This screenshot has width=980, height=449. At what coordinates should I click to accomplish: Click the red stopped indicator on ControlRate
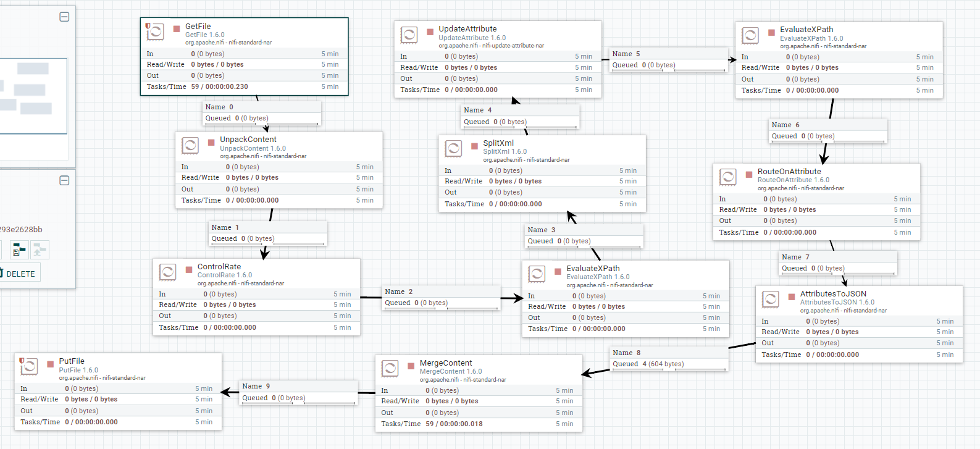(x=190, y=270)
